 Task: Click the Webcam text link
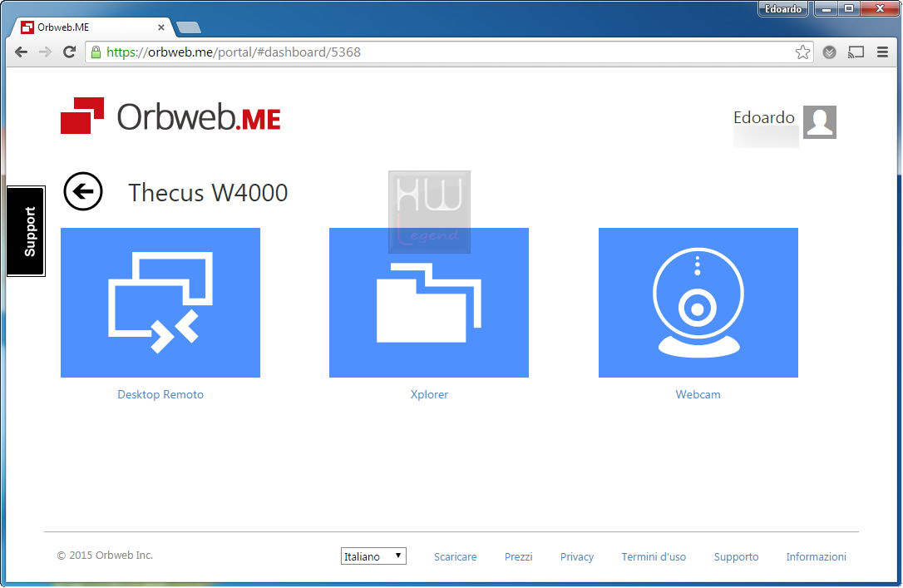(698, 394)
